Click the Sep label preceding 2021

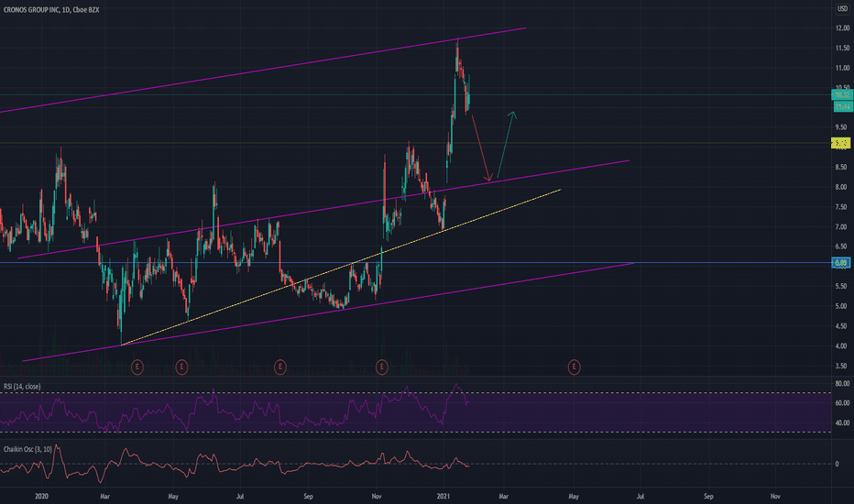click(308, 497)
